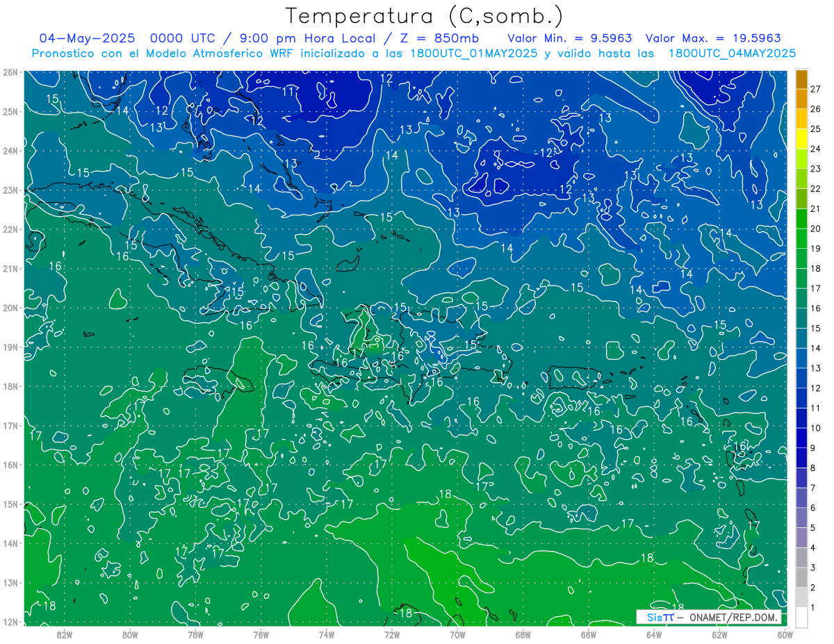Click the latitude axis label '22N'
834x644 pixels.
tap(10, 229)
